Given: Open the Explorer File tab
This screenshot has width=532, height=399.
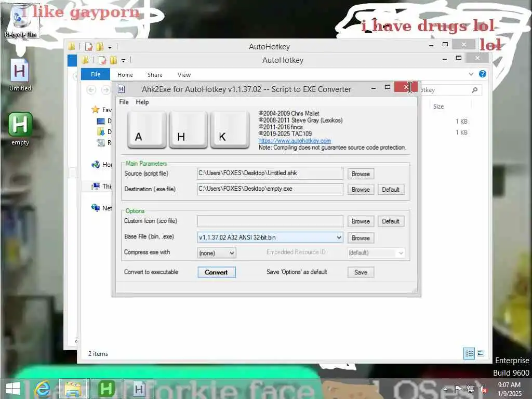Looking at the screenshot, I should 96,74.
